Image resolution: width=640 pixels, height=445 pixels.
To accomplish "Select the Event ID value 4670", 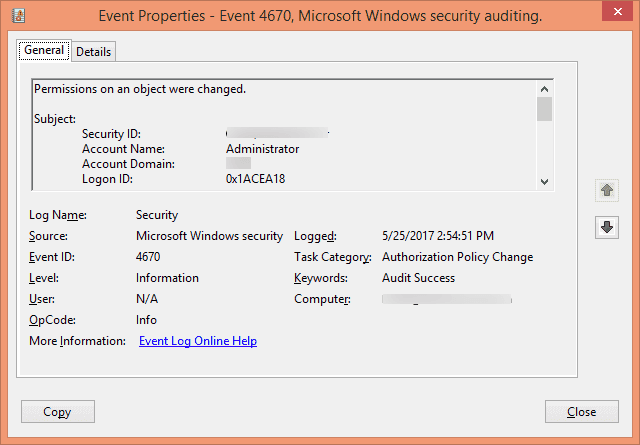I will [148, 257].
